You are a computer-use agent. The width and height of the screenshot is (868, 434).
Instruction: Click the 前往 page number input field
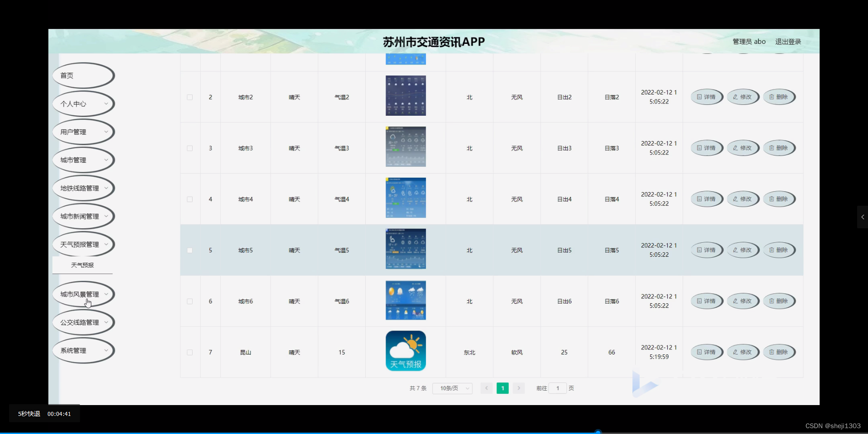558,388
